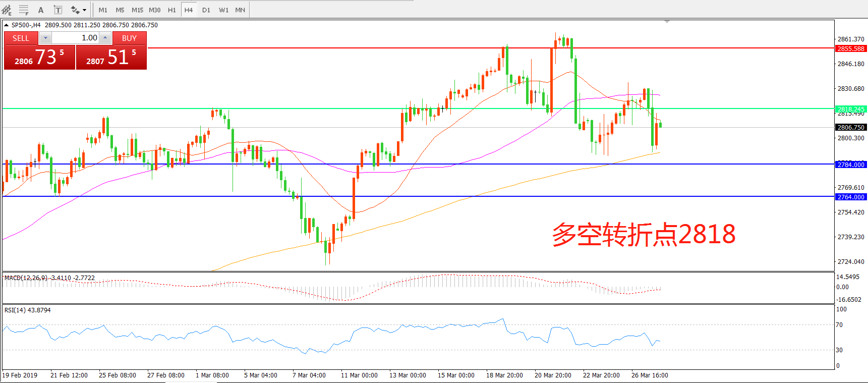868x383 pixels.
Task: Toggle the H1 timeframe button
Action: pyautogui.click(x=171, y=10)
